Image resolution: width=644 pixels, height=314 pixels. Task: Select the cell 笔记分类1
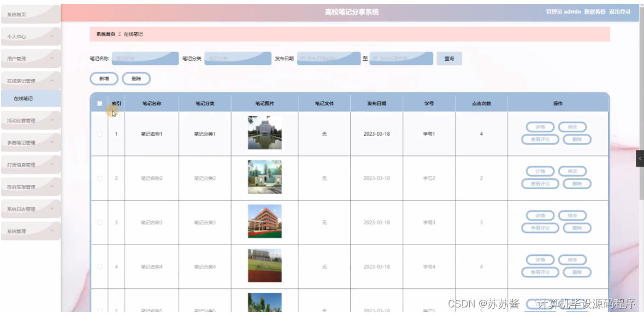coord(205,133)
